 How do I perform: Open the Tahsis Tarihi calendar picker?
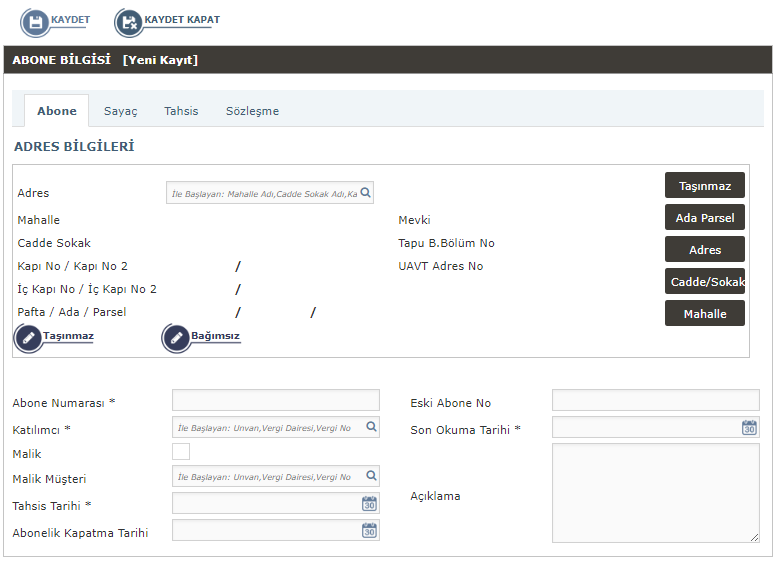point(369,504)
